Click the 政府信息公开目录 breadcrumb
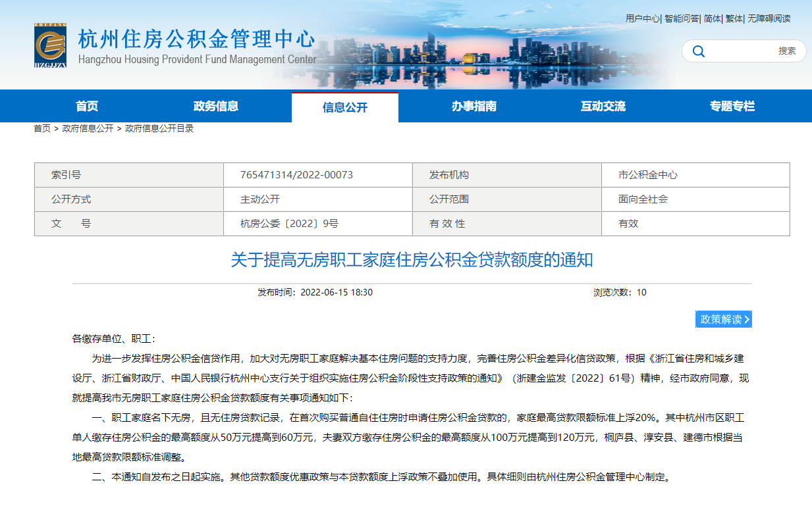This screenshot has width=812, height=506. point(159,128)
